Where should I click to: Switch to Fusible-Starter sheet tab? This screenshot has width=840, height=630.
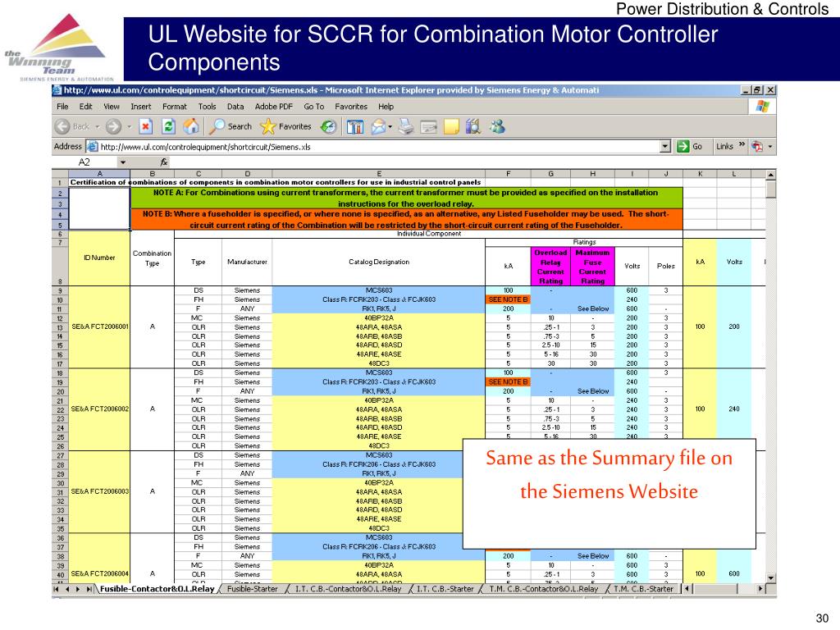(x=253, y=589)
